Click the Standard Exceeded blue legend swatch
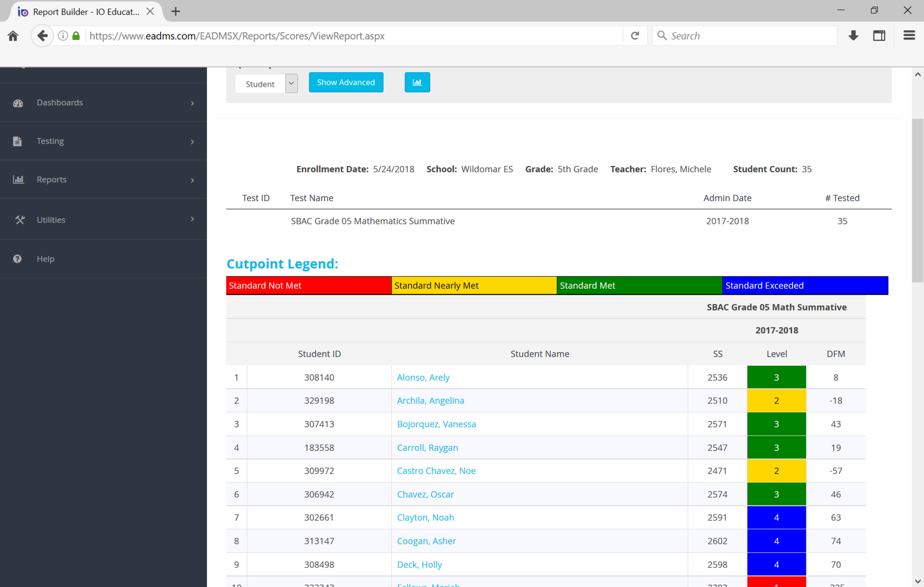The width and height of the screenshot is (924, 587). [805, 286]
